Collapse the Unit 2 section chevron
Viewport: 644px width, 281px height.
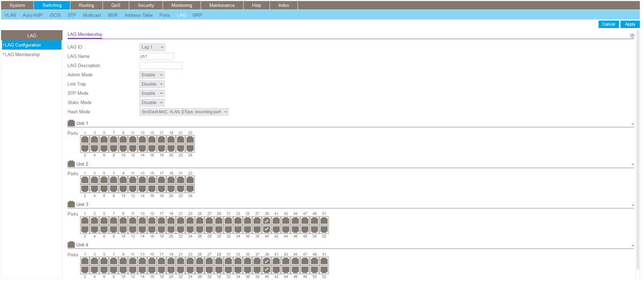[x=632, y=164]
